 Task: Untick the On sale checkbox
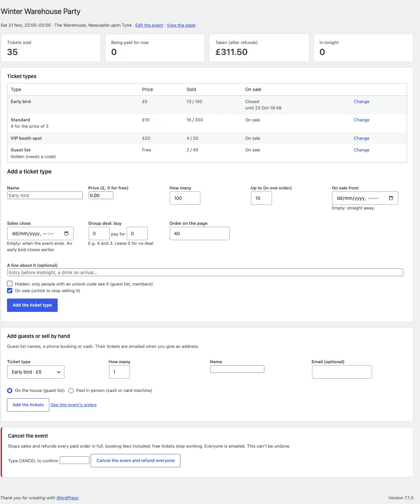click(10, 291)
